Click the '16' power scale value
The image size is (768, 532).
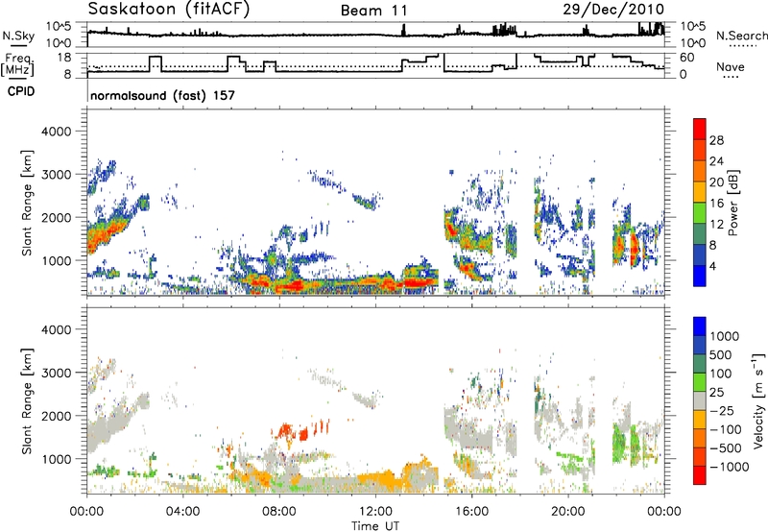click(716, 204)
